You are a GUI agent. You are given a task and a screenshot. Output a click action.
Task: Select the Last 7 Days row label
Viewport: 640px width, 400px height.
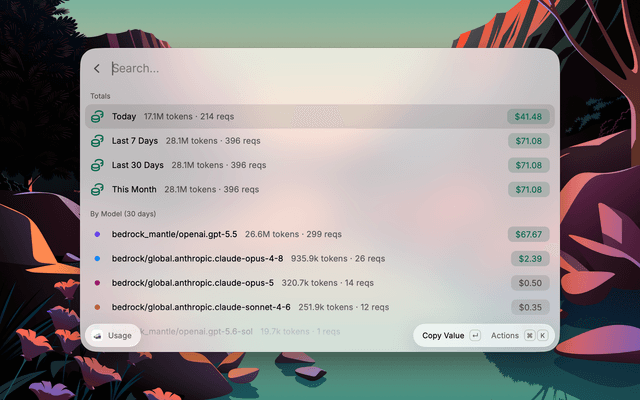(x=135, y=141)
